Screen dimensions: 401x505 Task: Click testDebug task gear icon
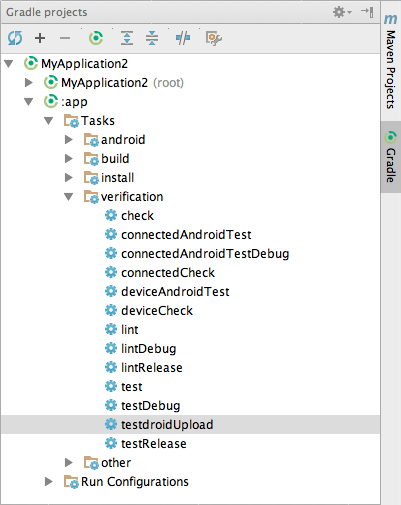point(111,405)
